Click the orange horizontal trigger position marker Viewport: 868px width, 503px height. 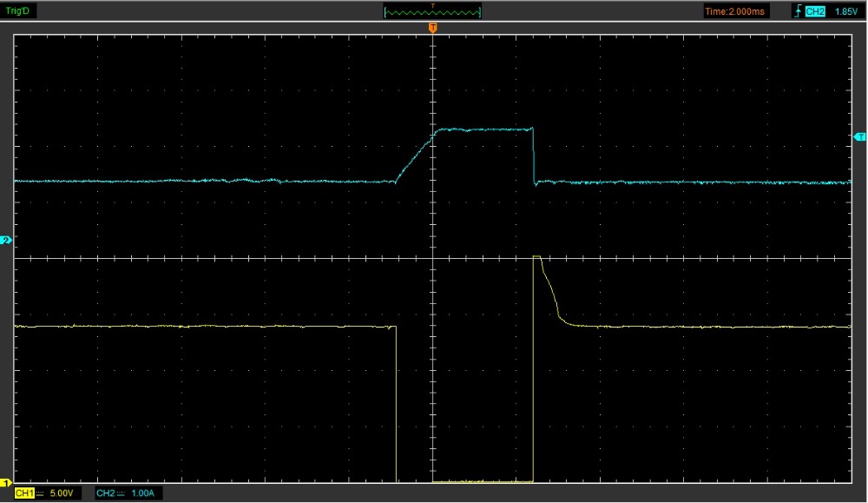coord(432,29)
